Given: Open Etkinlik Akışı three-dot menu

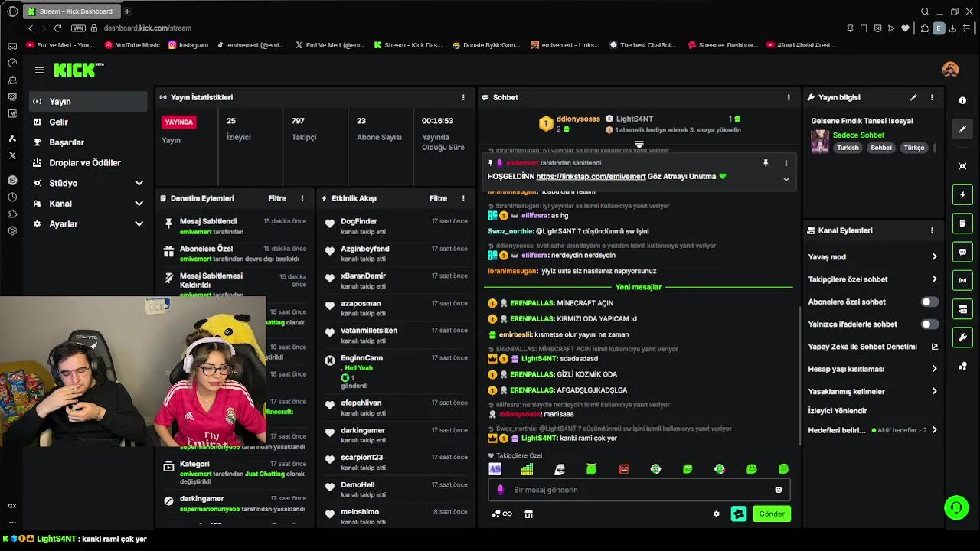Looking at the screenshot, I should [463, 198].
